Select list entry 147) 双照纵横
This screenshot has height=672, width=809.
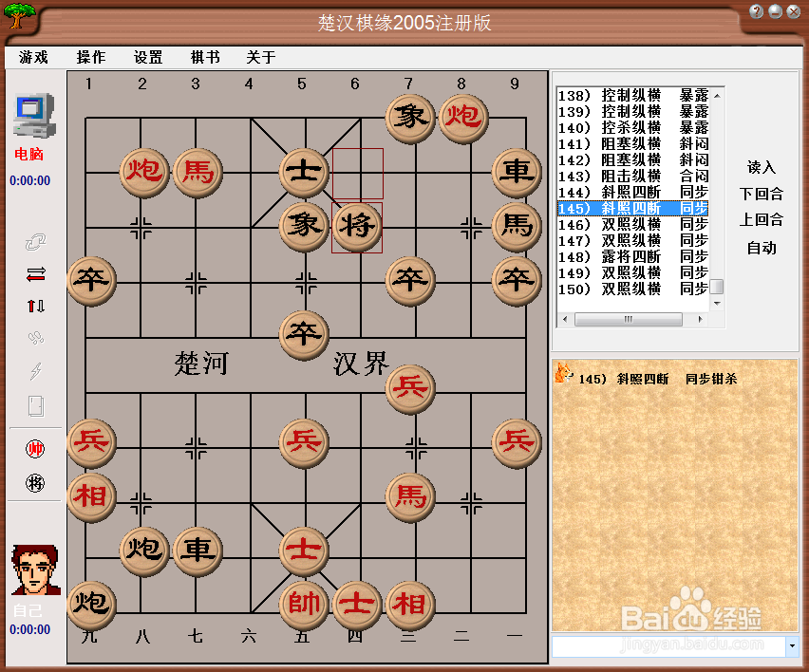tap(633, 240)
